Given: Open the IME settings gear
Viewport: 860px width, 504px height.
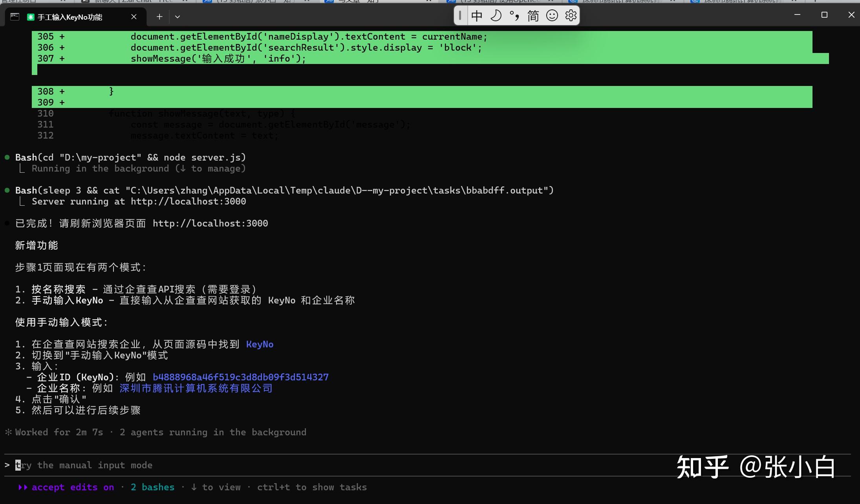Looking at the screenshot, I should click(571, 16).
